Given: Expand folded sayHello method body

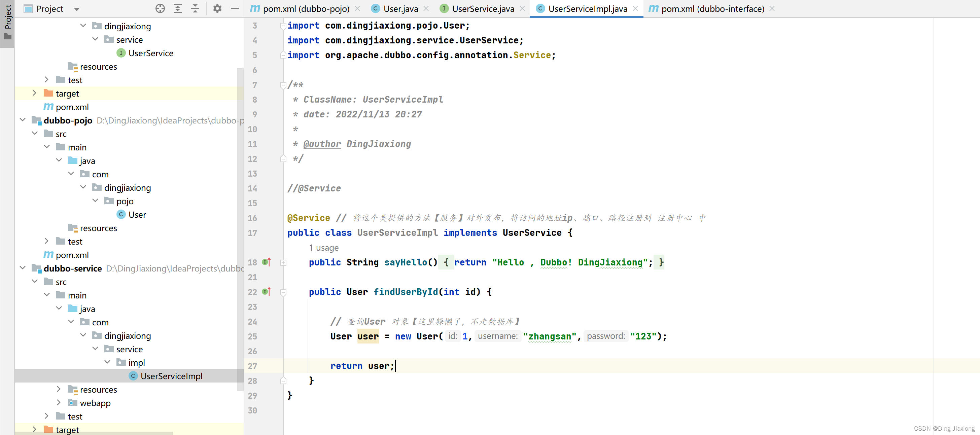Looking at the screenshot, I should tap(283, 262).
